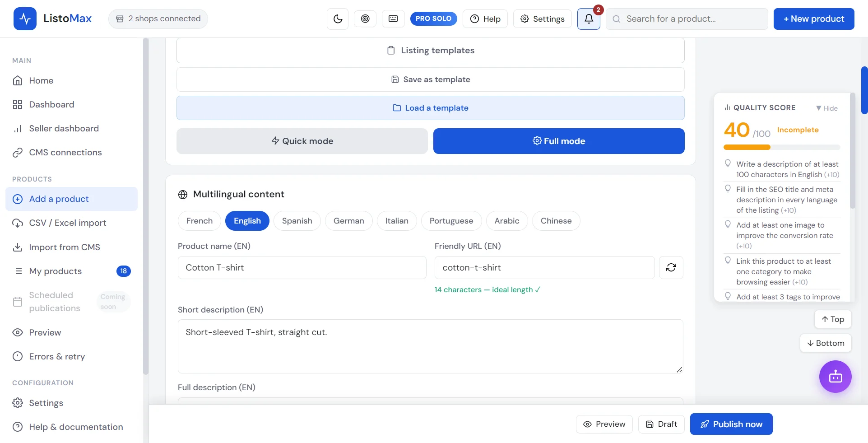Open Settings in the top bar
Image resolution: width=868 pixels, height=443 pixels.
[542, 19]
